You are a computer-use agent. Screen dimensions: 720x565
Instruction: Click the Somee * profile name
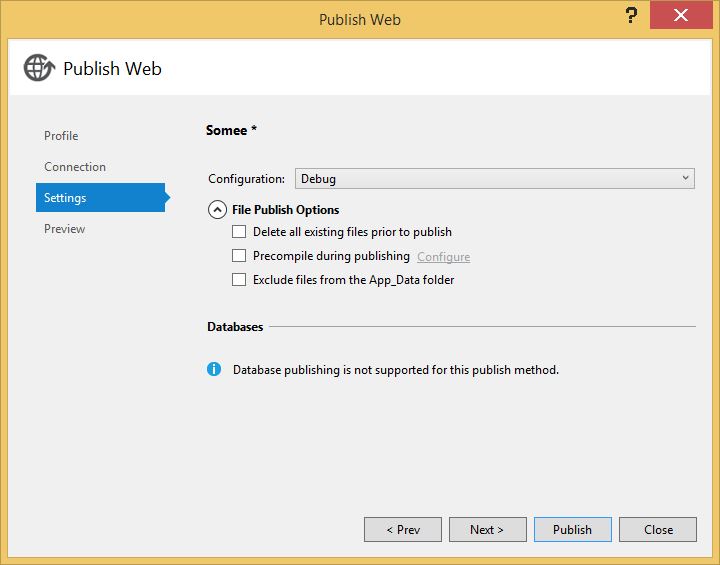click(231, 130)
